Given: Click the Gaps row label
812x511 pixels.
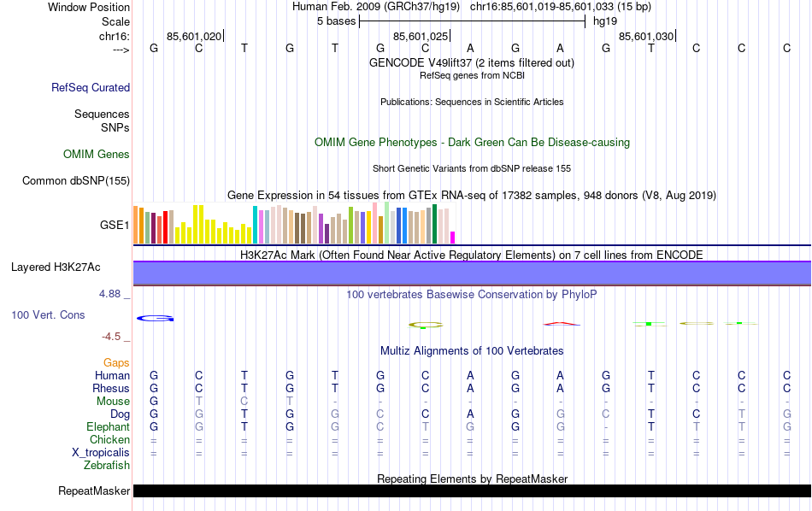Looking at the screenshot, I should pyautogui.click(x=116, y=363).
